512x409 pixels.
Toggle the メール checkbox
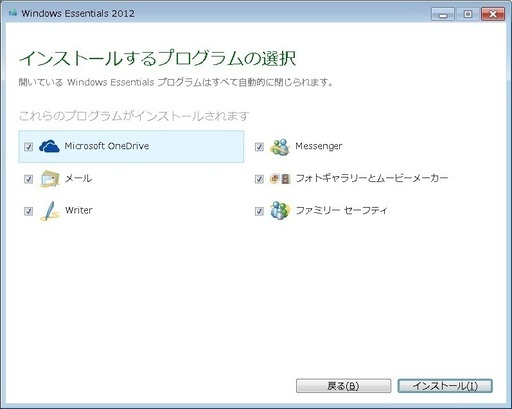coord(29,179)
